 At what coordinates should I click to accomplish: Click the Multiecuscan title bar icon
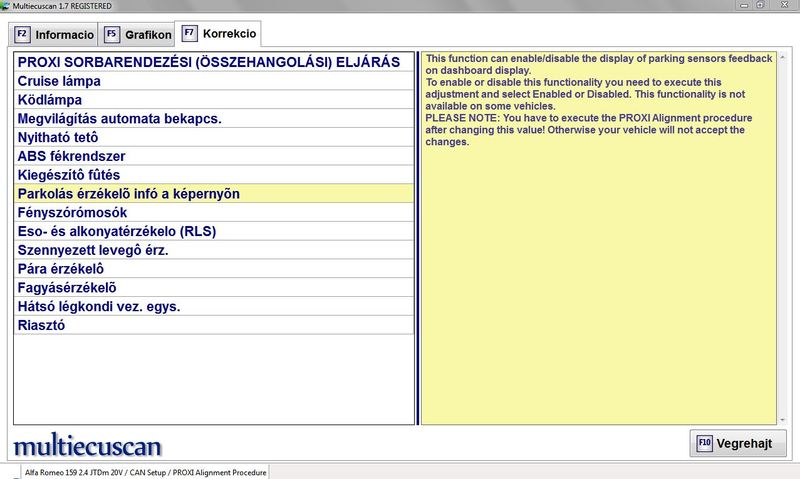(6, 6)
